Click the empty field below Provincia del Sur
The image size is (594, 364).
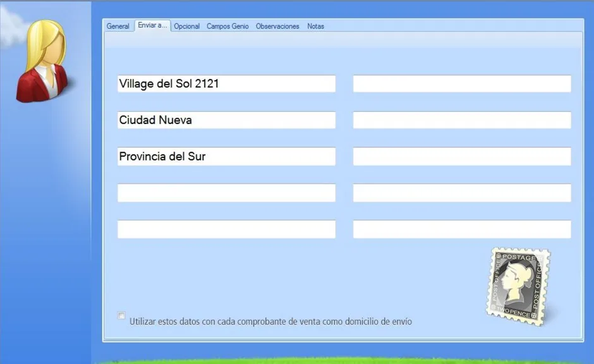(226, 193)
